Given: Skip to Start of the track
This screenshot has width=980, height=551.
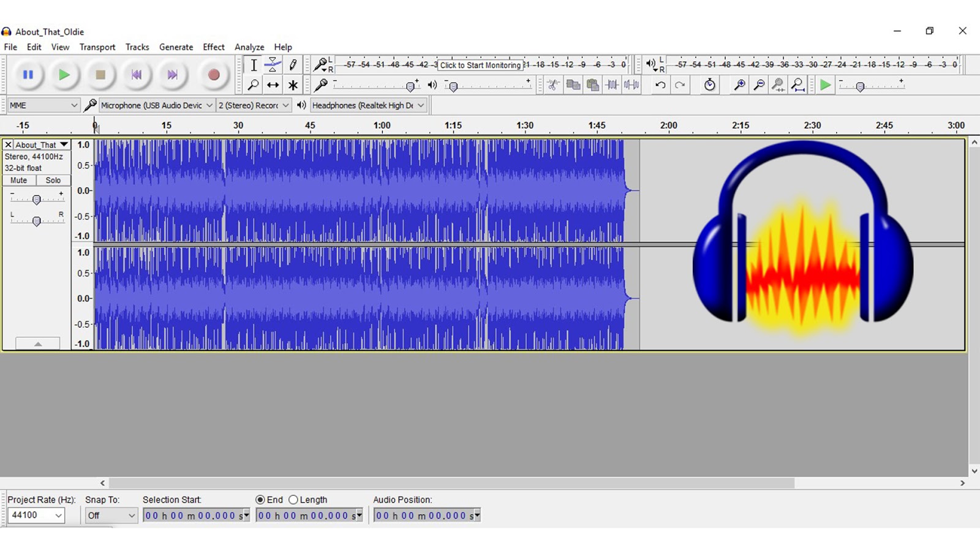Looking at the screenshot, I should (136, 75).
